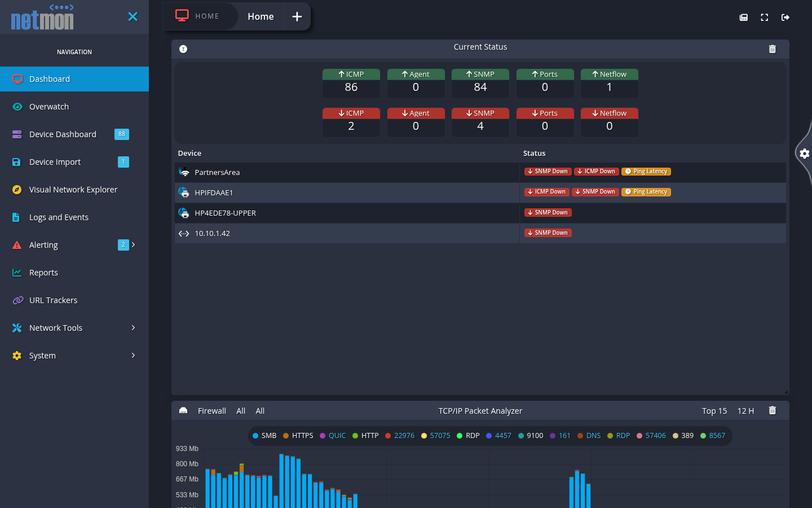Click the Device Dashboard server icon

pyautogui.click(x=17, y=134)
